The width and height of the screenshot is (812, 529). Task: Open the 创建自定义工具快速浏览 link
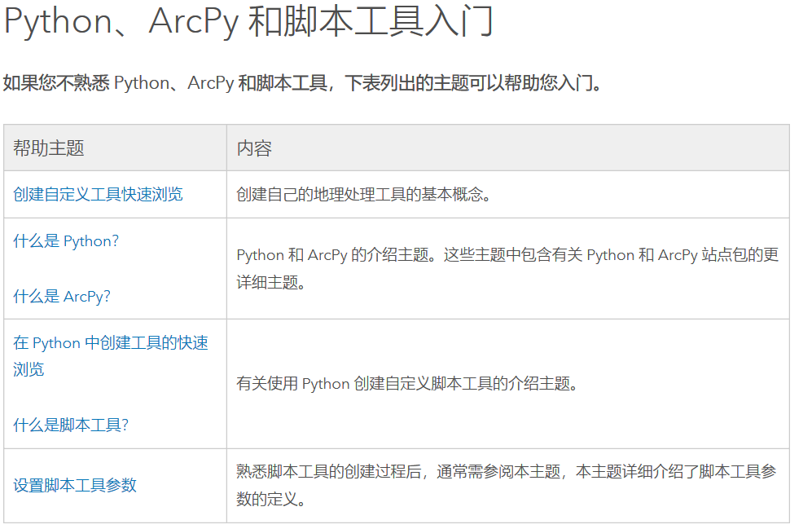point(98,194)
